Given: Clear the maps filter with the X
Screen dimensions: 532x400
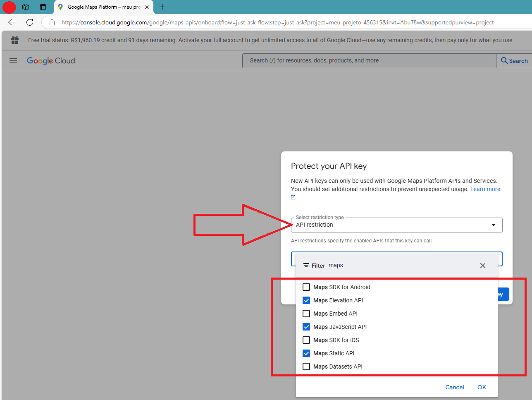Looking at the screenshot, I should coord(482,265).
